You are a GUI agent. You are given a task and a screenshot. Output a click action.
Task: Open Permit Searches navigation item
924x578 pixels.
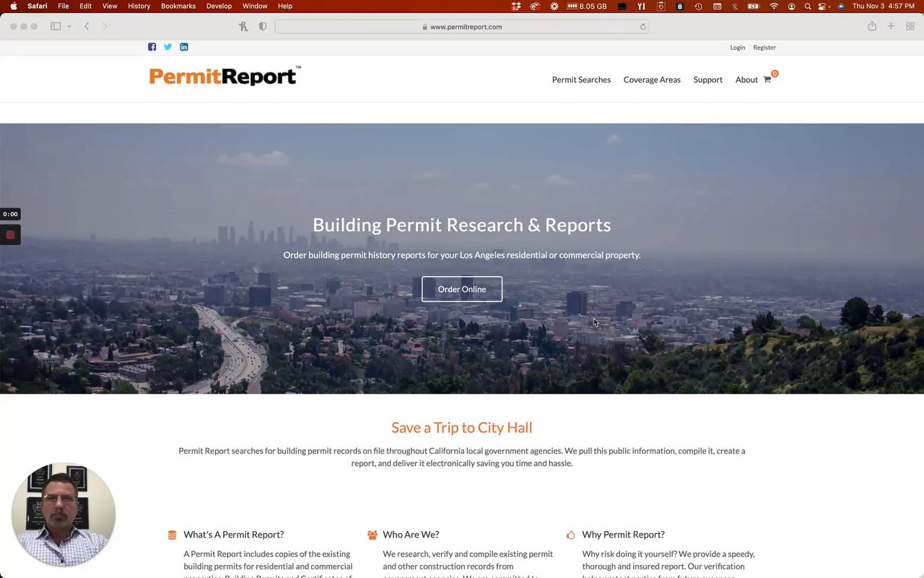(x=581, y=79)
